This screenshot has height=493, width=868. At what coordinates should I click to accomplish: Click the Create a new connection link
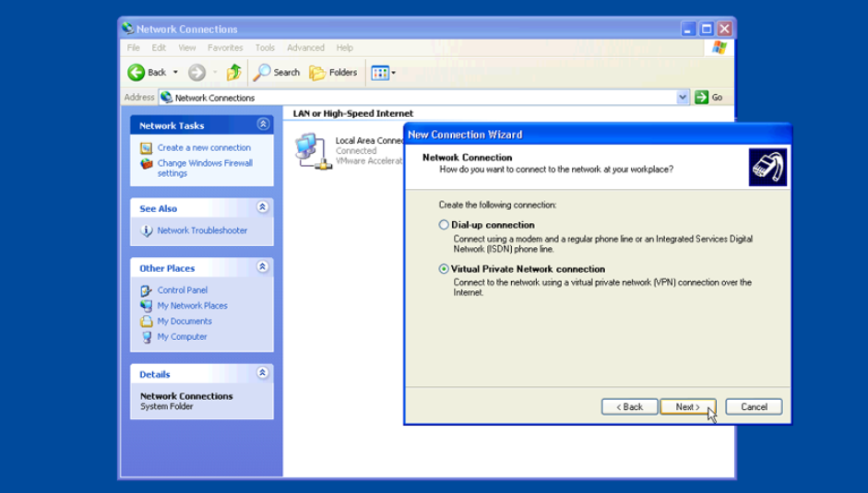(x=204, y=147)
